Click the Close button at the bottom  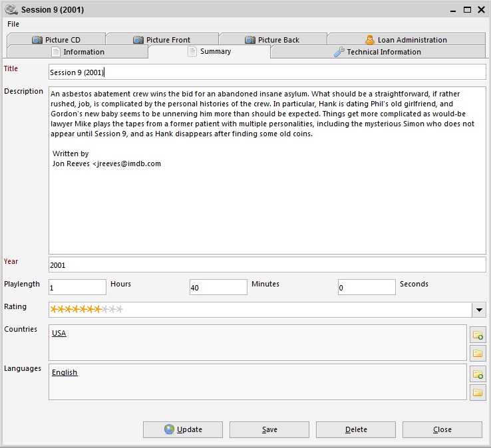tap(442, 429)
